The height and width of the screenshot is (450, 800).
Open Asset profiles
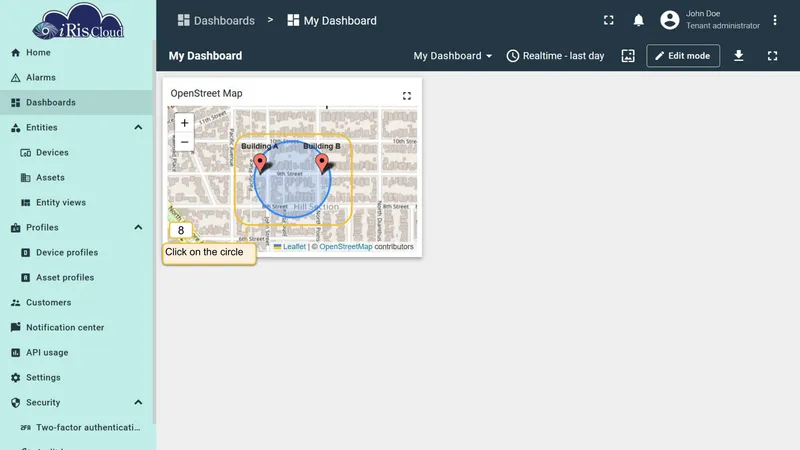77,278
